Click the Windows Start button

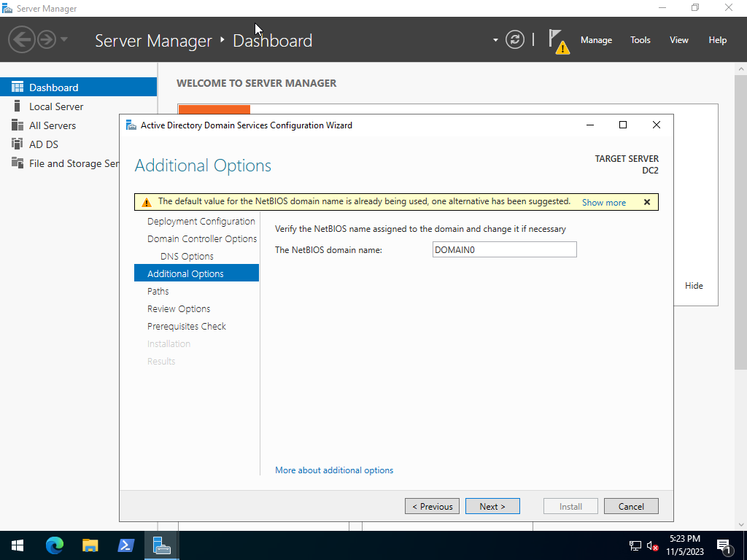click(18, 545)
